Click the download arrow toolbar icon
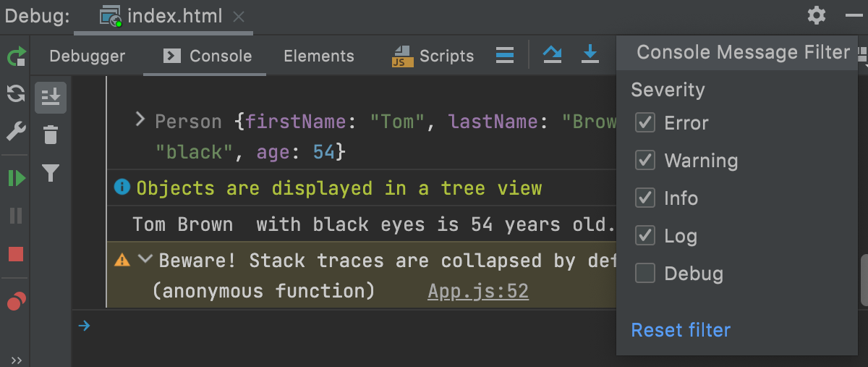Screen dimensions: 868x367 click(590, 55)
